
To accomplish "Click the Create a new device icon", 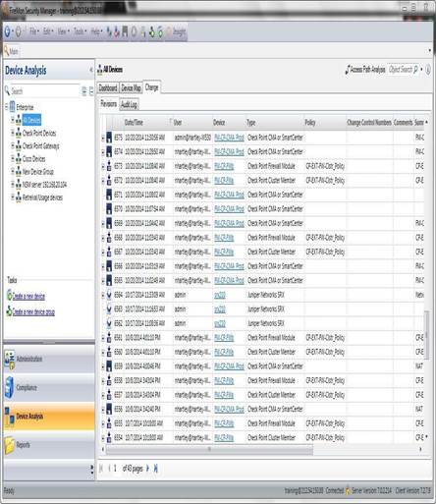I will [x=9, y=296].
